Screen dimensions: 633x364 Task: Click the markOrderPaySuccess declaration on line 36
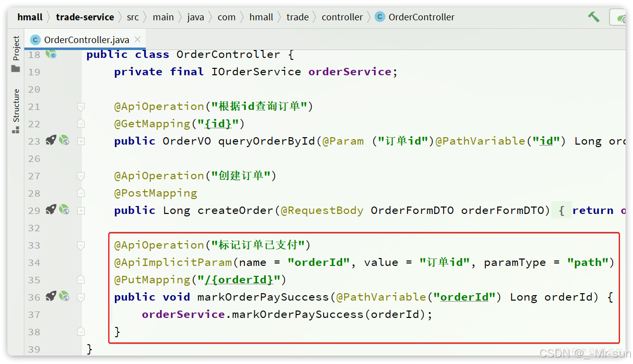pyautogui.click(x=263, y=297)
